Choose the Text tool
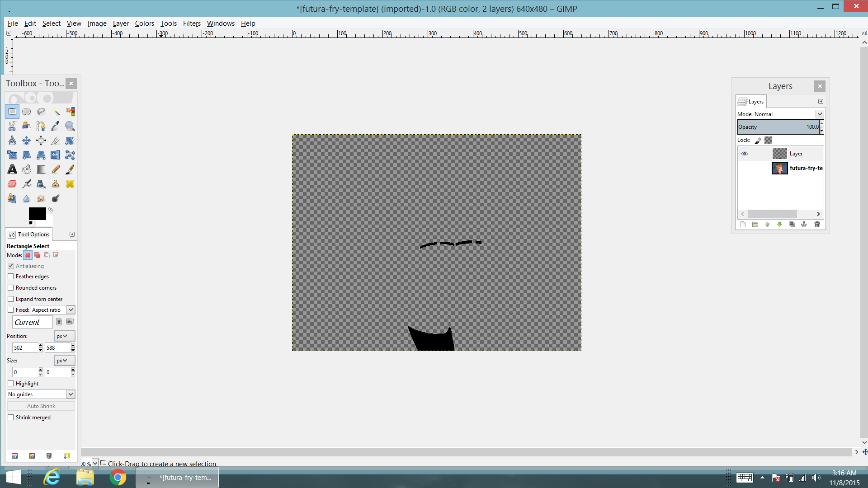The image size is (868, 488). coord(12,169)
